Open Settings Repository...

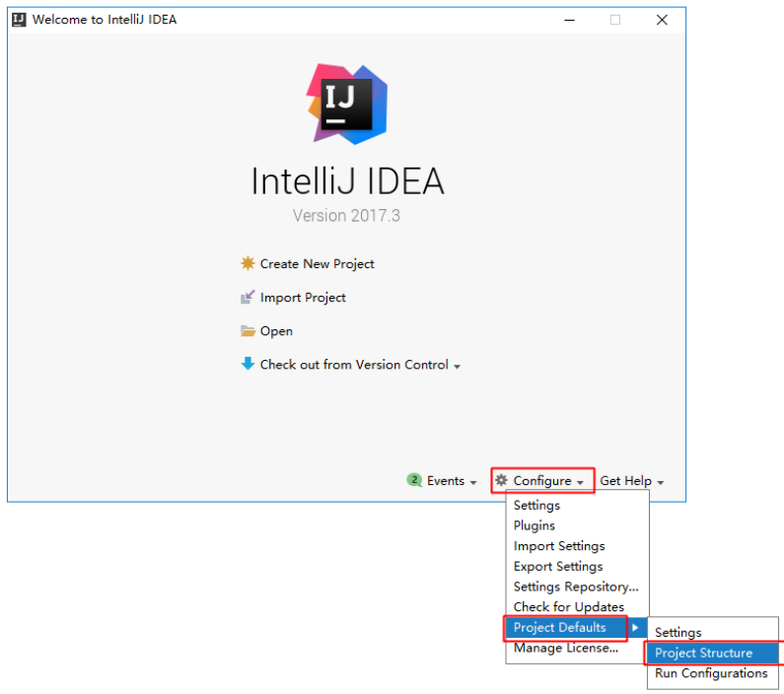pyautogui.click(x=578, y=587)
